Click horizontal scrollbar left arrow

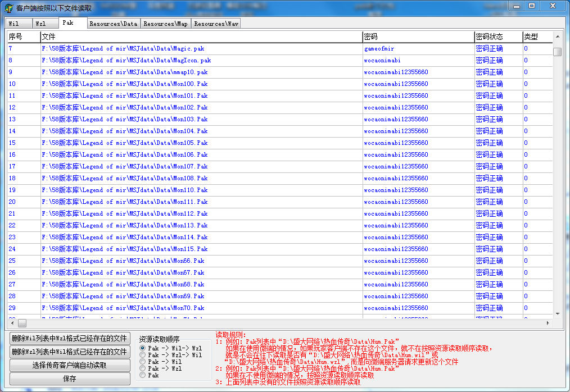(x=12, y=322)
